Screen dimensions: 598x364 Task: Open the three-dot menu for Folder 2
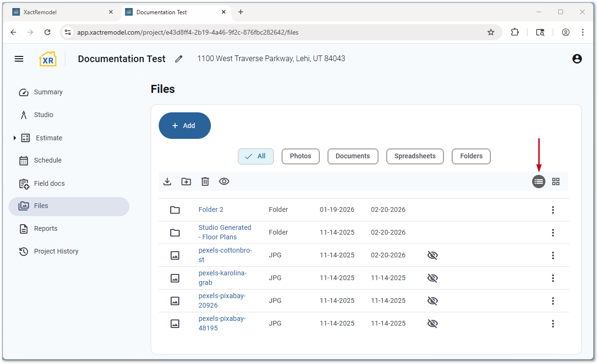(553, 209)
